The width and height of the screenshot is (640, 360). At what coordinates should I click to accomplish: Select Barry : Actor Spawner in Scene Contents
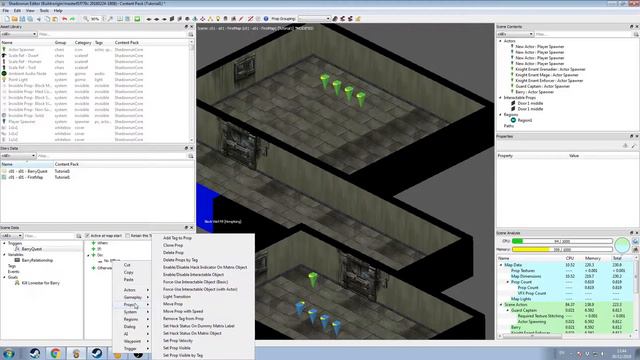coord(534,92)
